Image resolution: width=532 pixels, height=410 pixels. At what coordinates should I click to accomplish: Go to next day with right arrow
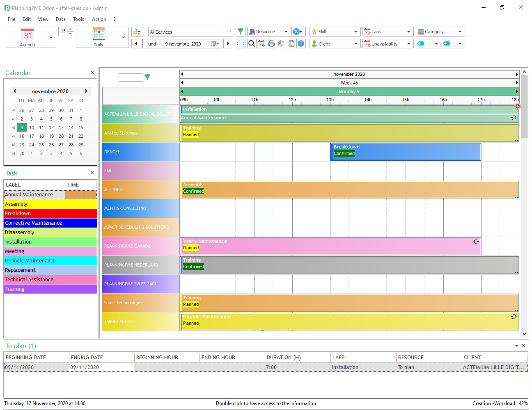coord(228,43)
